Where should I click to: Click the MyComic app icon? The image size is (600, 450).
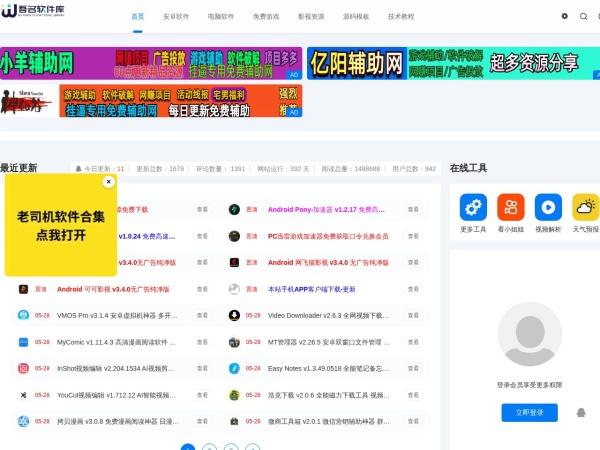click(x=23, y=342)
